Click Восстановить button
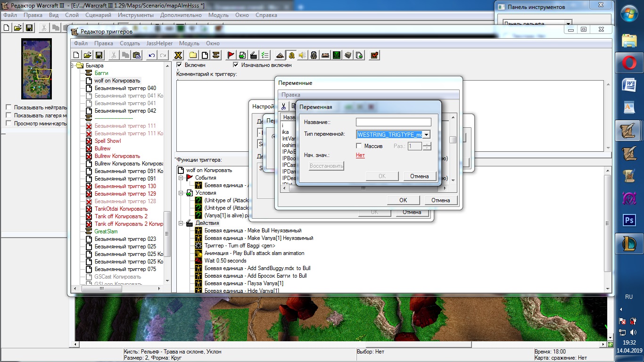 pyautogui.click(x=326, y=166)
